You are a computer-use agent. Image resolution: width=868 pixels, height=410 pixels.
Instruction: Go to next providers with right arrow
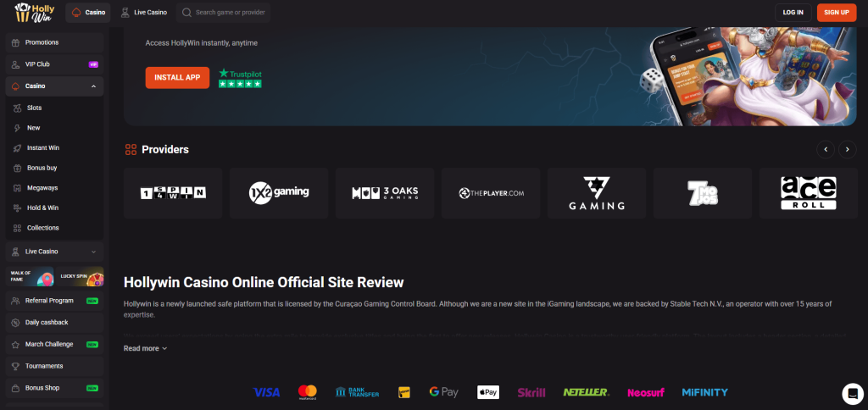(848, 149)
